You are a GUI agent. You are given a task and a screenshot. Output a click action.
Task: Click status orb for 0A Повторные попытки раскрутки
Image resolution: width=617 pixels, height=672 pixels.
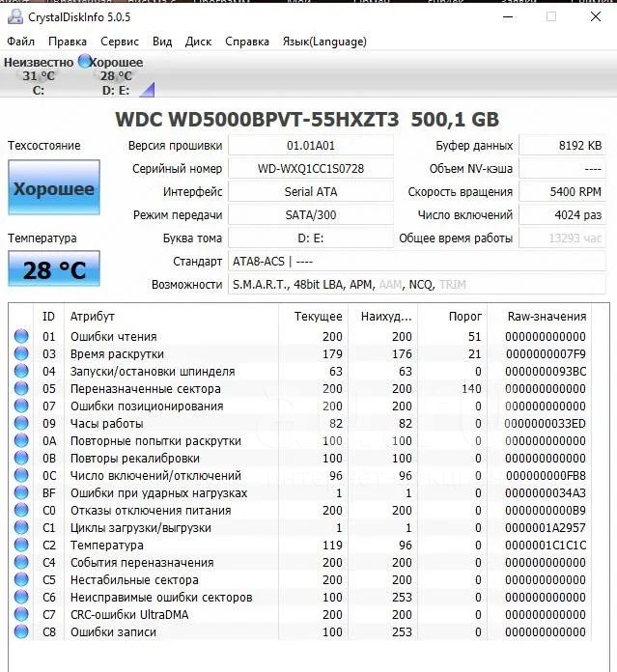pyautogui.click(x=21, y=440)
